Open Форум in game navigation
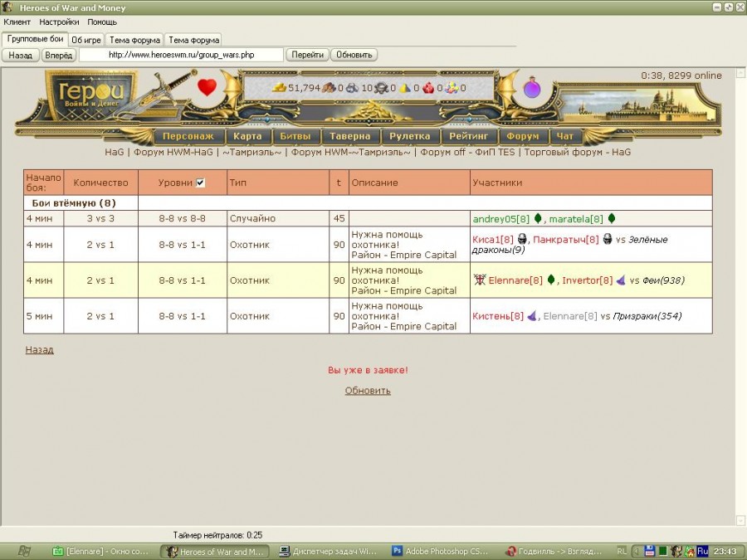The image size is (747, 560). [x=523, y=136]
